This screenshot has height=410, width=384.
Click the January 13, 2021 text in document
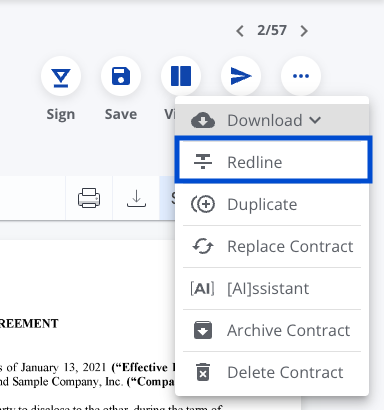(x=63, y=367)
